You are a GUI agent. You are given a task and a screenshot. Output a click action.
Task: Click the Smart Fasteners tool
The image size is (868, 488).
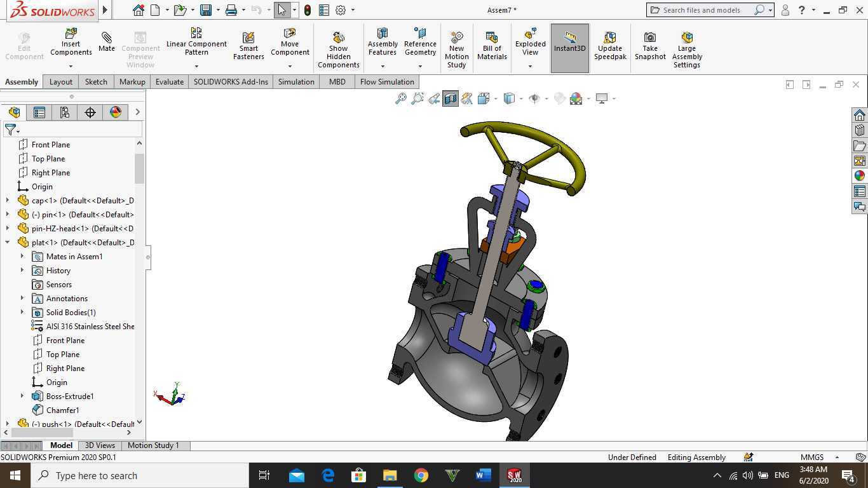coord(248,46)
